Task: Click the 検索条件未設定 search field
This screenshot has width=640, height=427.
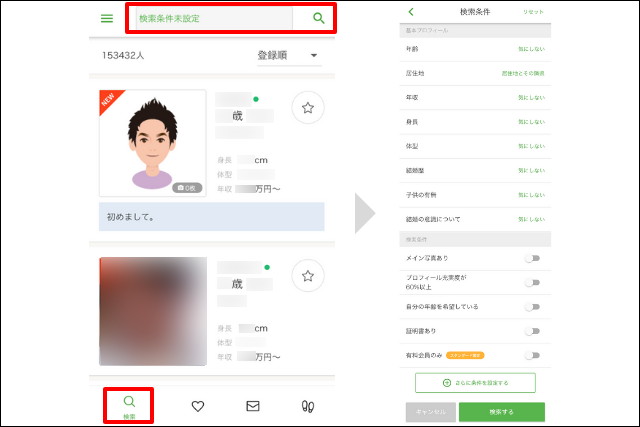Action: [214, 18]
